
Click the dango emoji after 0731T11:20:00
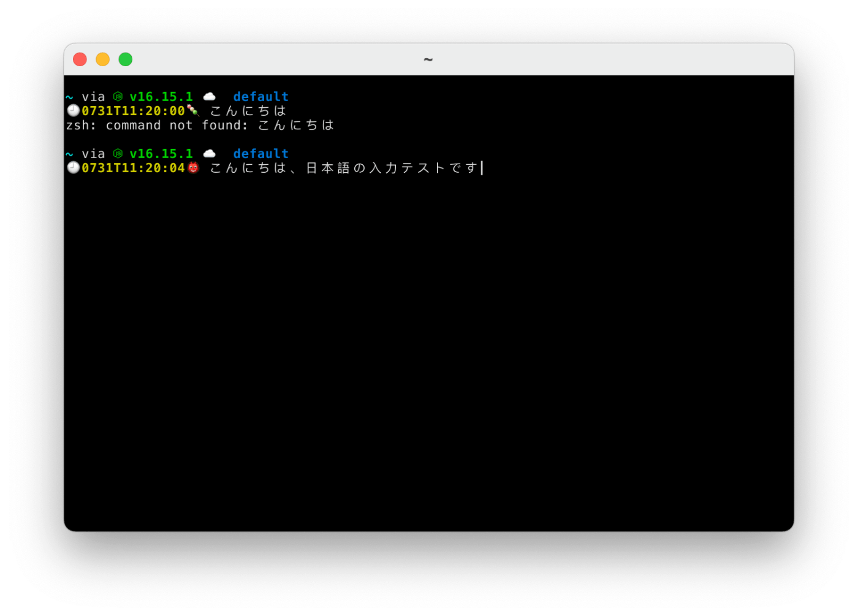193,110
